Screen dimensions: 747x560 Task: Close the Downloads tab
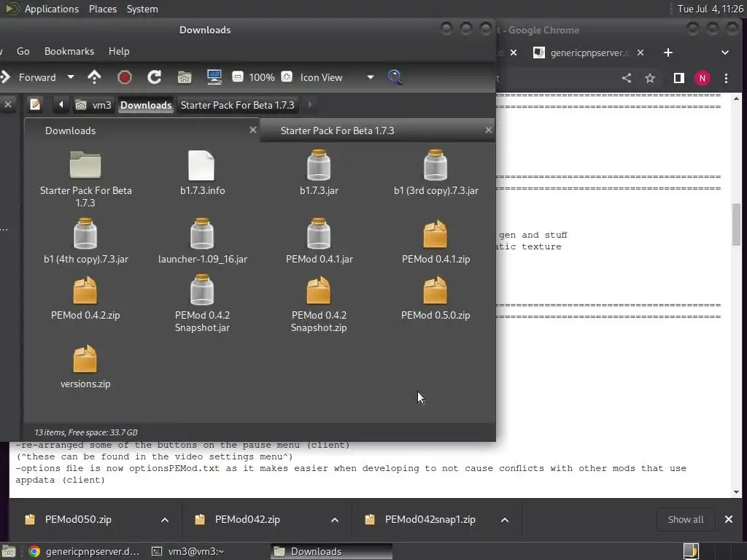point(253,130)
